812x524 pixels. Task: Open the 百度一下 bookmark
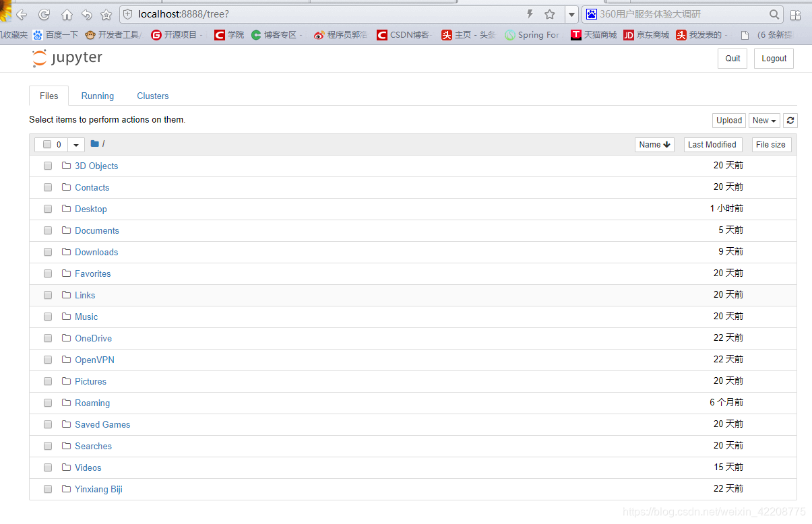click(x=55, y=35)
